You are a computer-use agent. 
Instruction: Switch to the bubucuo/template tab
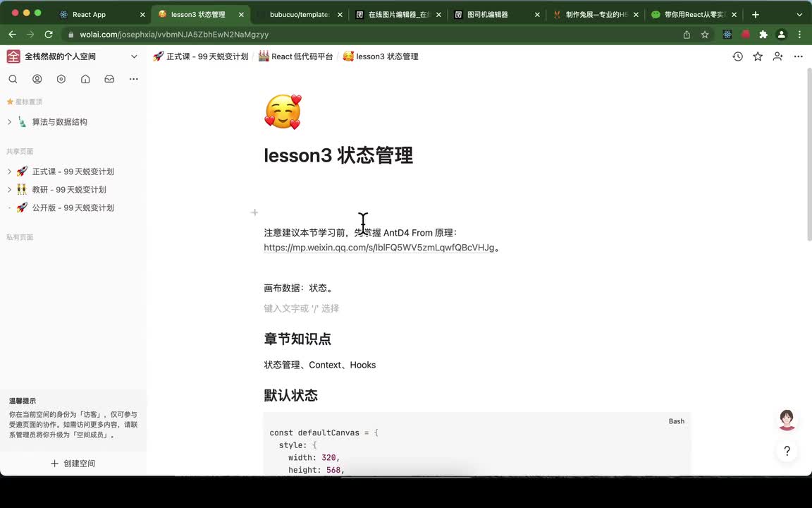tap(300, 15)
